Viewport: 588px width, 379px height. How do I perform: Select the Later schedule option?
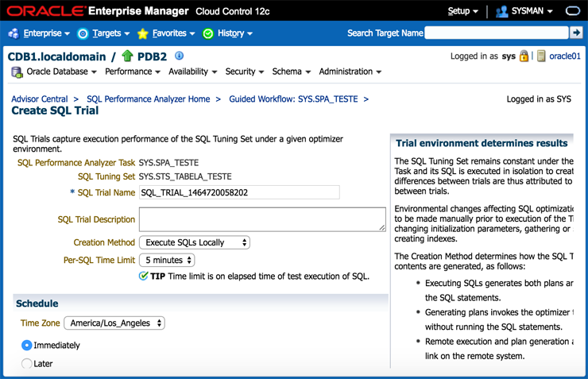point(27,363)
